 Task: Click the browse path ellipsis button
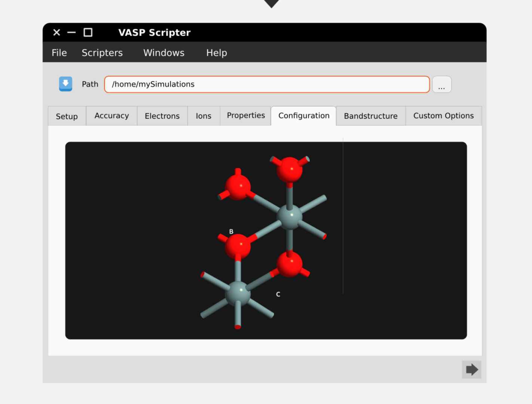pyautogui.click(x=442, y=84)
